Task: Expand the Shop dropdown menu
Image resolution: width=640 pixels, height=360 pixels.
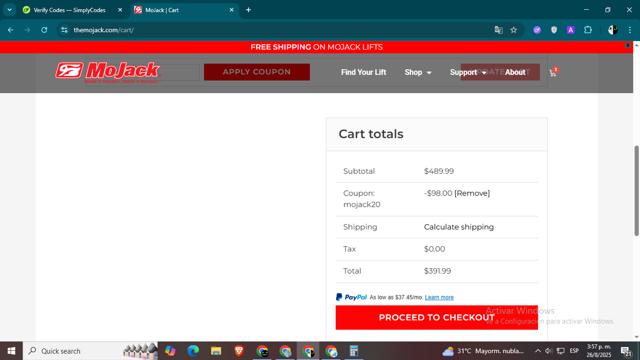Action: pyautogui.click(x=418, y=72)
